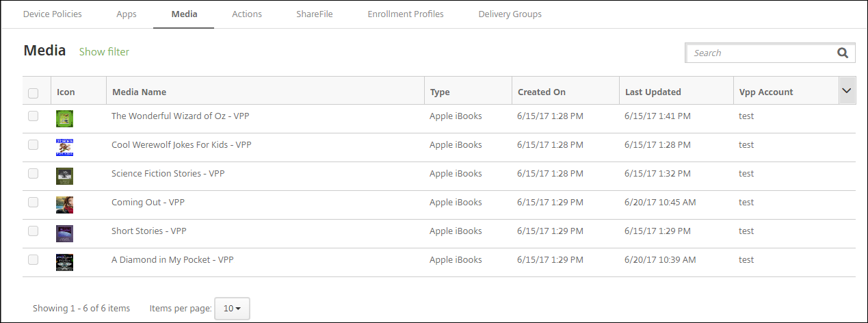Open the Enrollment Profiles tab
868x323 pixels.
(405, 14)
